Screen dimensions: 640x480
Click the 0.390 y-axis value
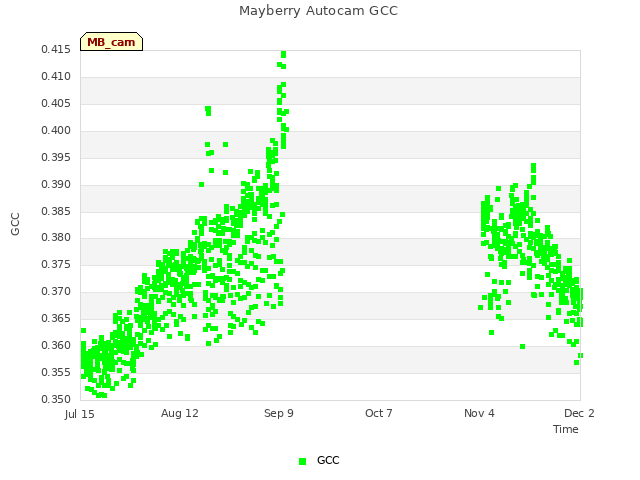[x=56, y=184]
